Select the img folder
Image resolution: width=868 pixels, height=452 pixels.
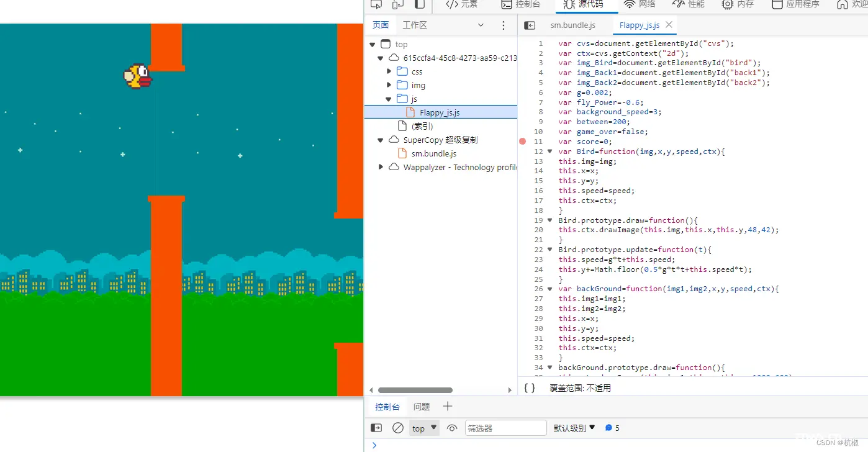tap(418, 85)
